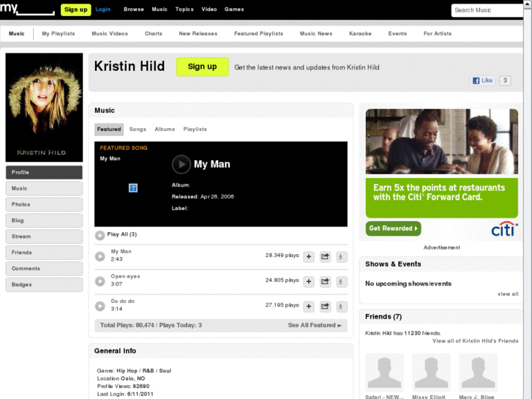
Task: Add Open eyes to playlist with plus icon
Action: (x=309, y=282)
